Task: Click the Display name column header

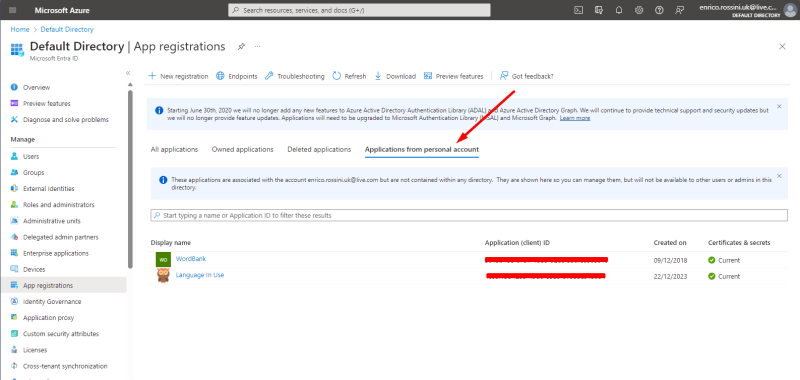Action: tap(171, 243)
